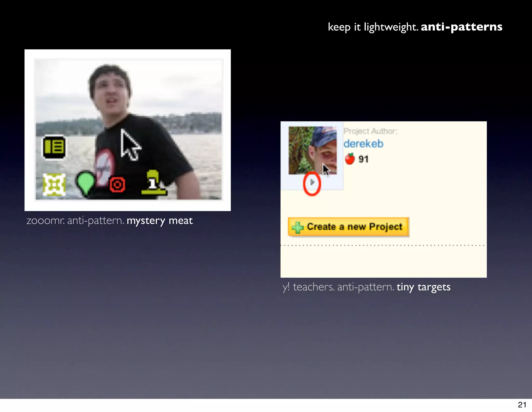532x412 pixels.
Task: Click the red target icon on photo
Action: tap(117, 185)
